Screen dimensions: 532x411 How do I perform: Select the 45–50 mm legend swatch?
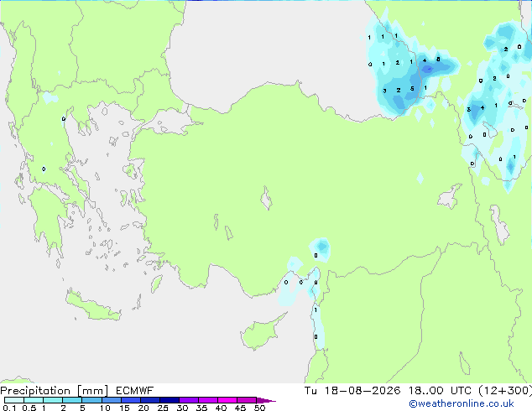[x=247, y=400]
